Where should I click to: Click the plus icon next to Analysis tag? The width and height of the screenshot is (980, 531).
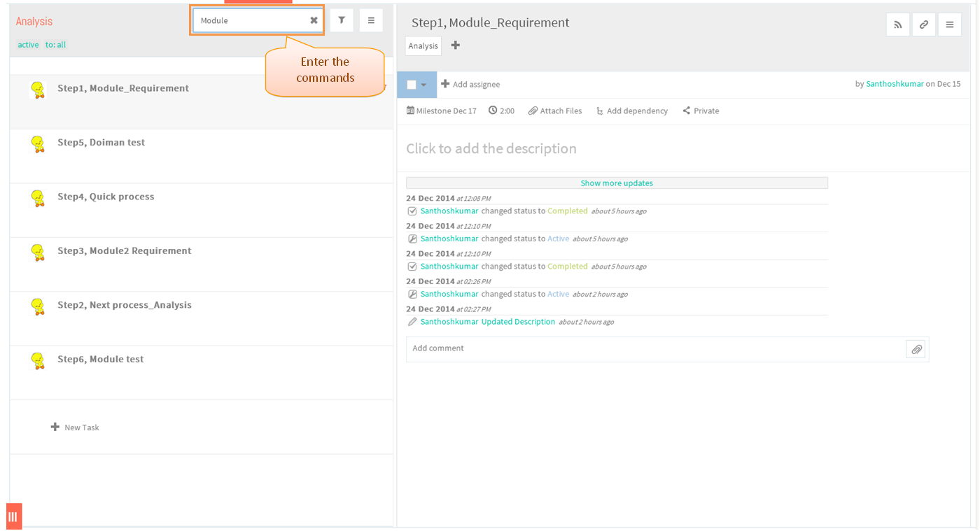click(x=456, y=45)
